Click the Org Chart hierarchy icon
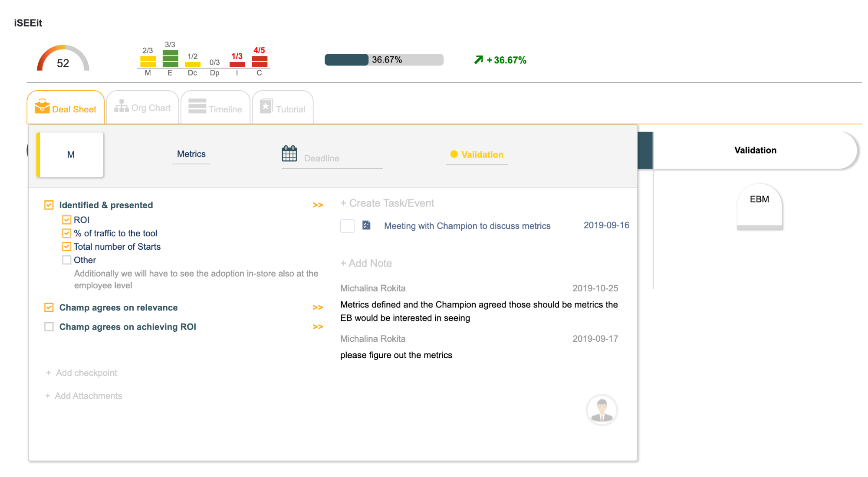The width and height of the screenshot is (868, 477). [122, 106]
